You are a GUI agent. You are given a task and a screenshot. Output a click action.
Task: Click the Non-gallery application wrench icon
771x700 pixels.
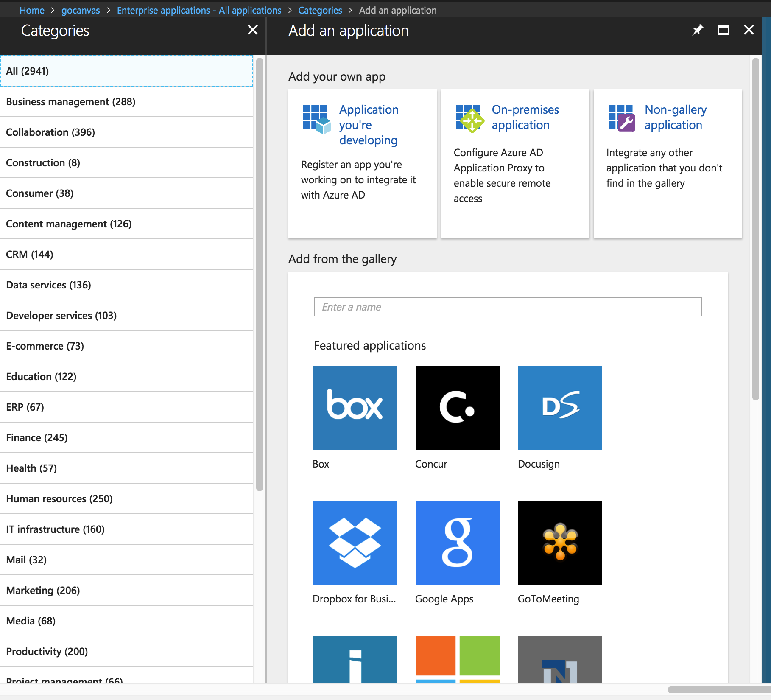tap(622, 118)
